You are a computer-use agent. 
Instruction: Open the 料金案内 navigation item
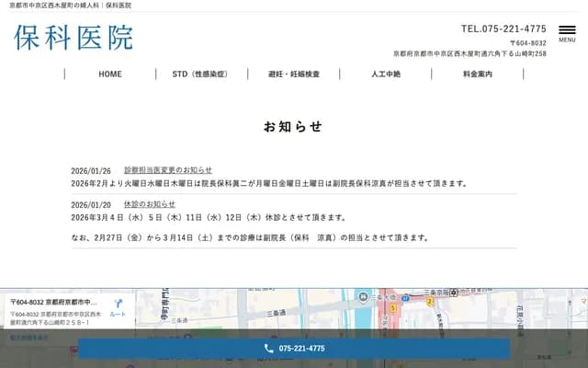coord(478,74)
